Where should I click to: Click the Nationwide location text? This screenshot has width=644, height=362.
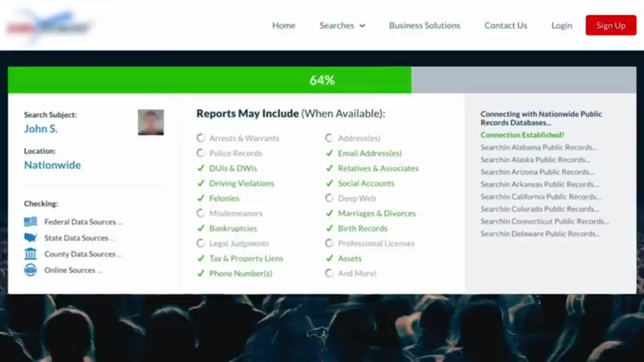(x=52, y=165)
